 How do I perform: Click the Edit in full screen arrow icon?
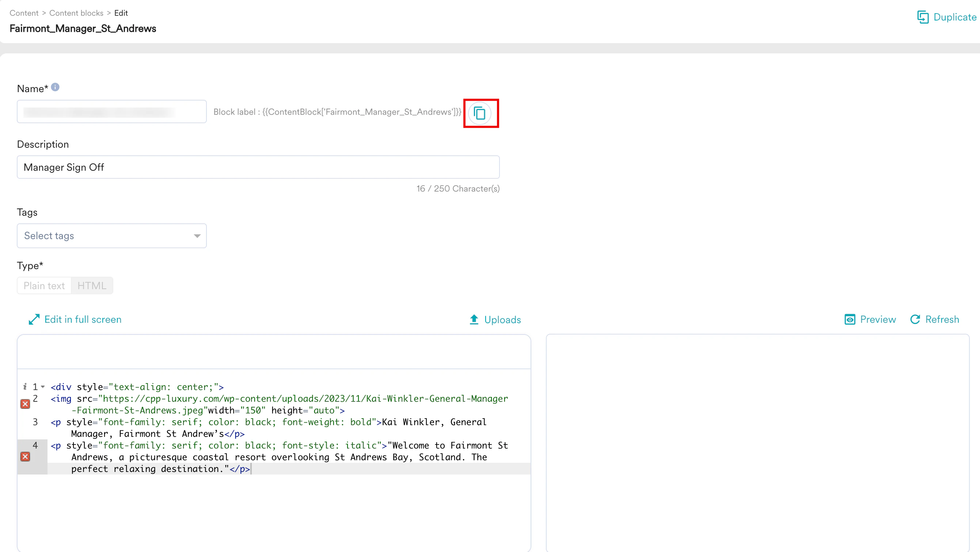pyautogui.click(x=34, y=320)
